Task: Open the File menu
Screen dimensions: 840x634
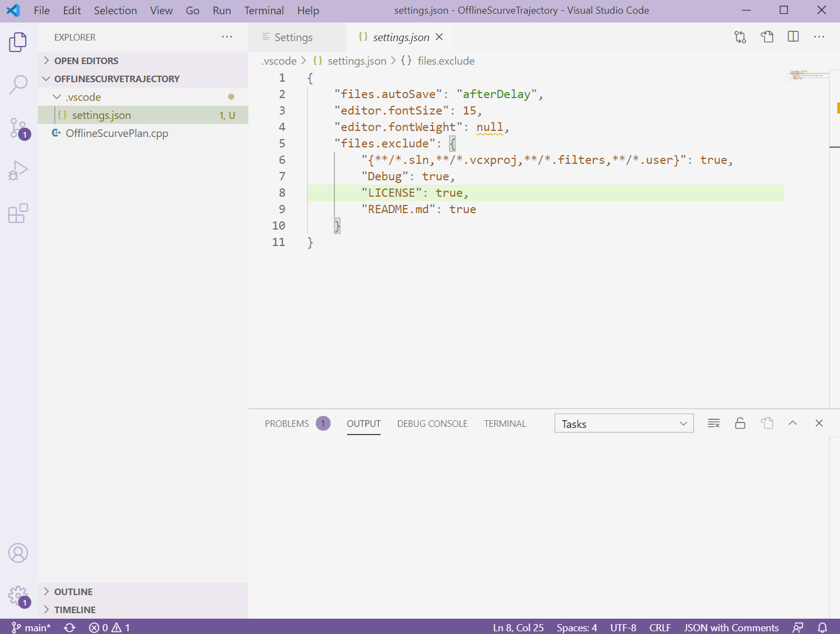Action: click(x=42, y=10)
